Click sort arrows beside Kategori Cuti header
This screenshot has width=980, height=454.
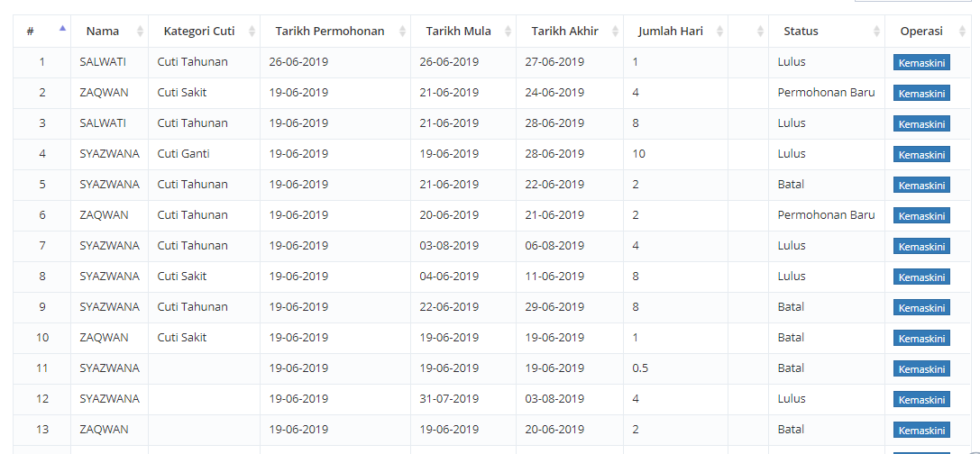252,32
